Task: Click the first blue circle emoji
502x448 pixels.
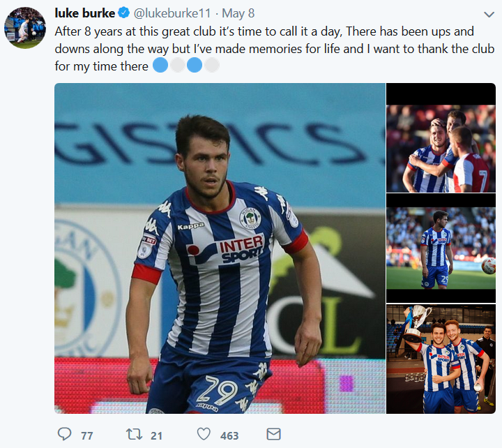Action: click(x=160, y=66)
